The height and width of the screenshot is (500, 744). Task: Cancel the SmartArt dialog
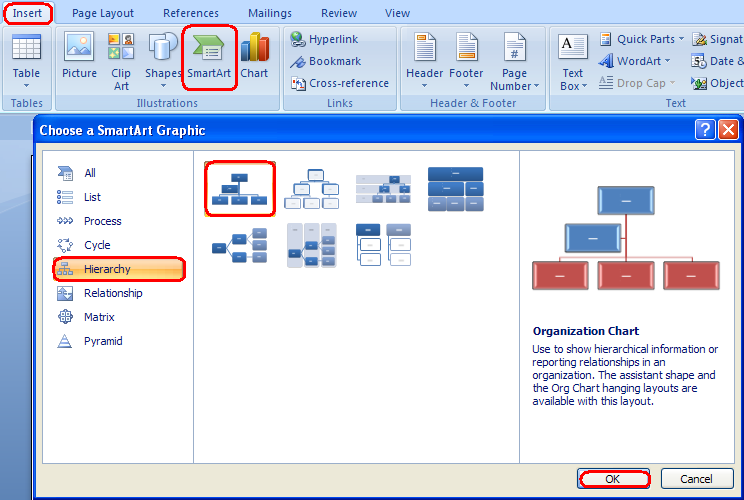tap(697, 479)
